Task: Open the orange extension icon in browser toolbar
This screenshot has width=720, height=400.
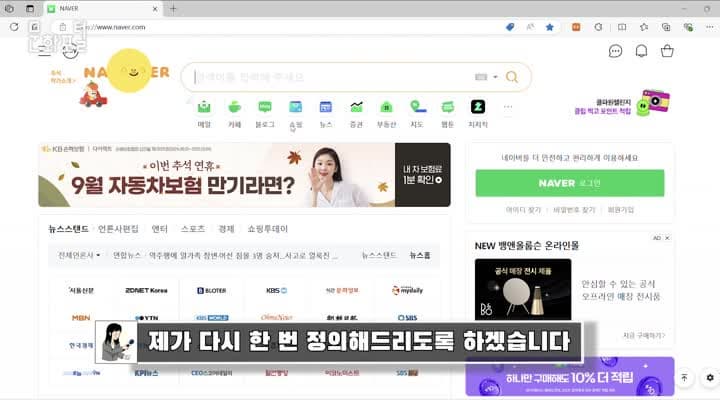Action: [576, 27]
